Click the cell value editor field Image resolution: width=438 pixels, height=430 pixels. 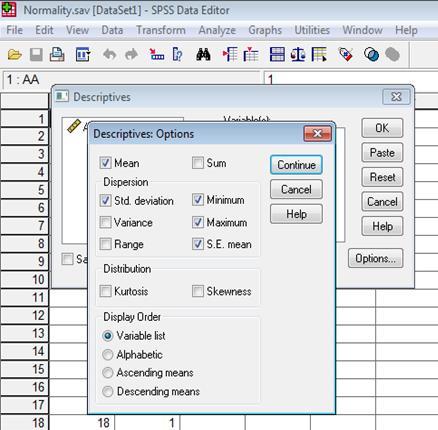pos(351,79)
